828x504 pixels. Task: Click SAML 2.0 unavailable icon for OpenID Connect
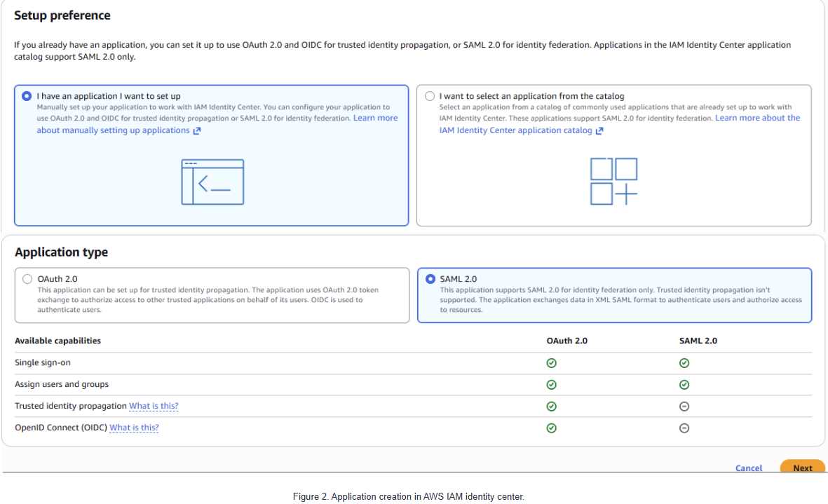684,428
